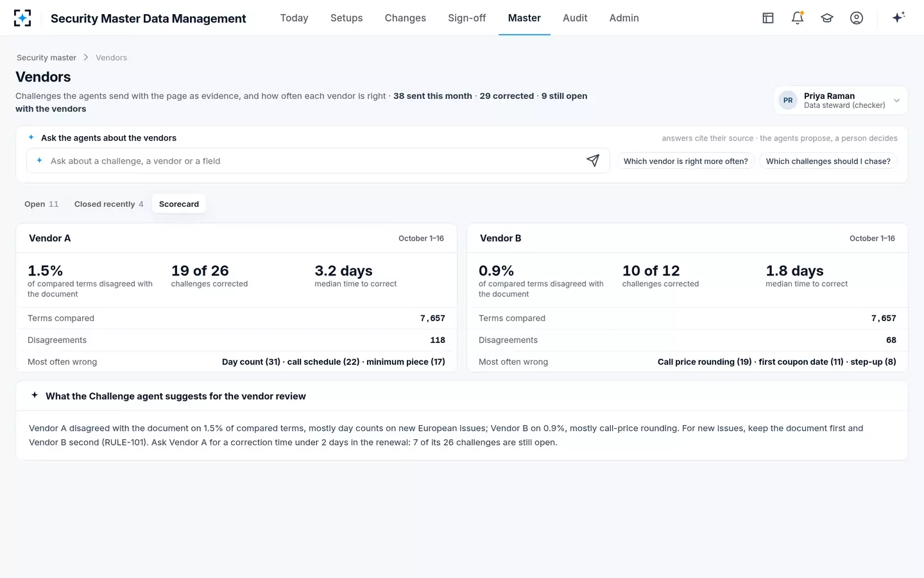The image size is (924, 578).
Task: Click the PR avatar badge
Action: [788, 100]
